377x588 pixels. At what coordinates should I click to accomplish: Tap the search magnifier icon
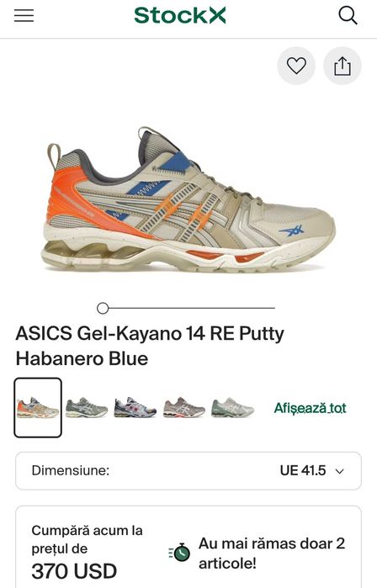(348, 16)
